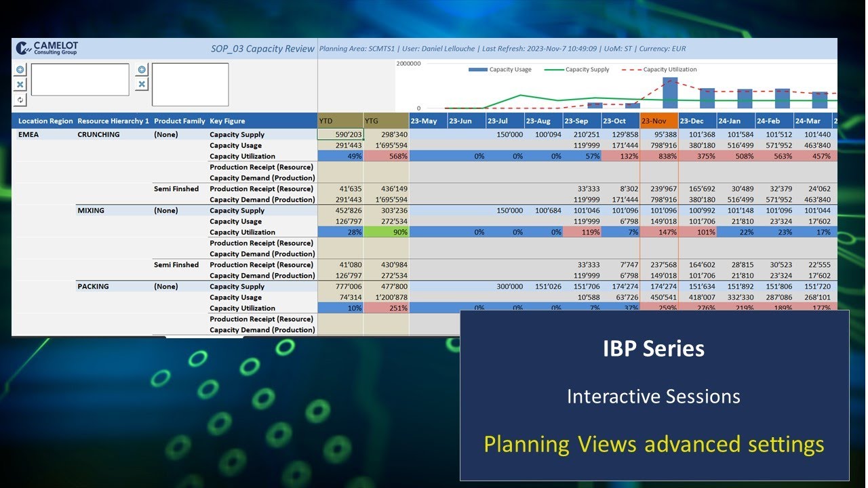Select the 23-Jun column header

[x=467, y=121]
